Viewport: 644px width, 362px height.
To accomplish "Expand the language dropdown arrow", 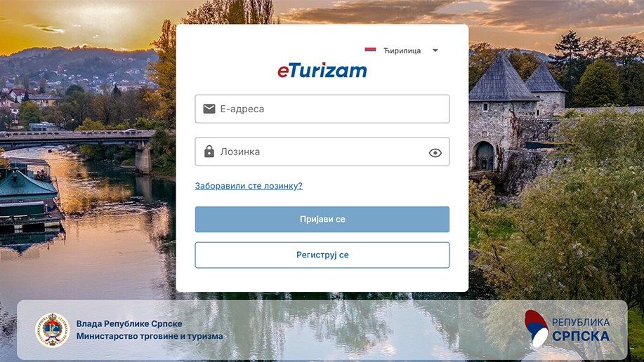I will tap(435, 51).
